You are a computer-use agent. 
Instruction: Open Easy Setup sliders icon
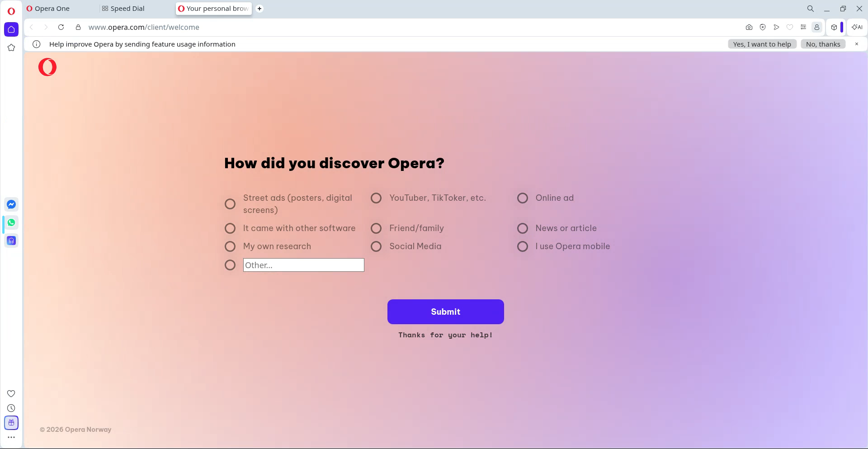click(x=803, y=27)
